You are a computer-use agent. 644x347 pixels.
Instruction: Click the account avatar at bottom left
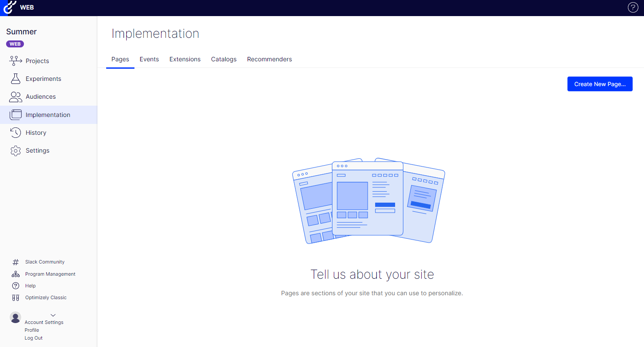pos(15,317)
